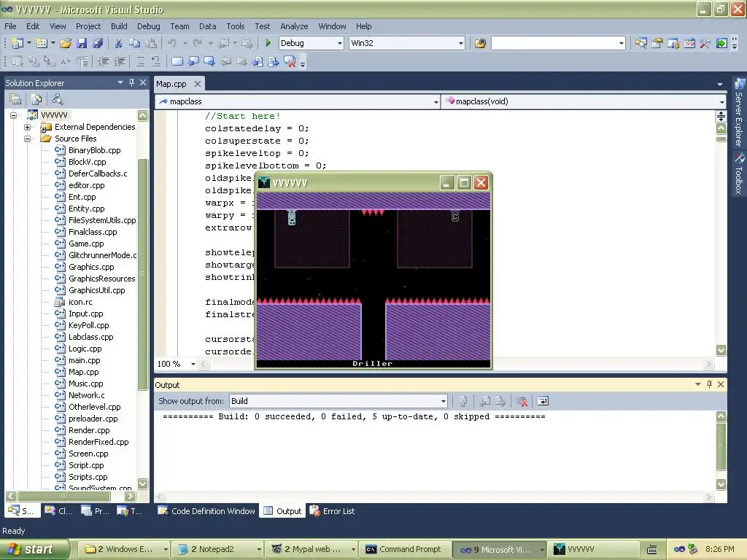Go to the next bookmark icon

pos(209,61)
